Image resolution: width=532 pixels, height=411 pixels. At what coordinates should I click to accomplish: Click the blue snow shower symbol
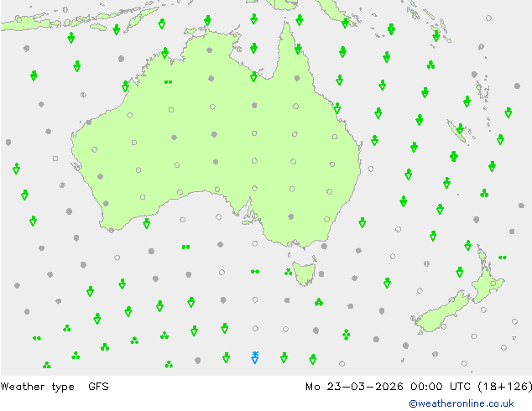(x=255, y=357)
